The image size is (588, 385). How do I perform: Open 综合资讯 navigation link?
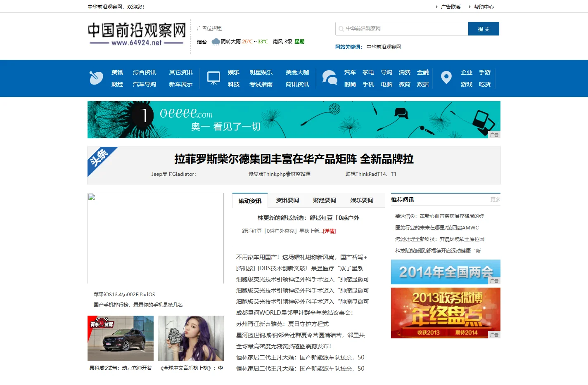[x=145, y=72]
